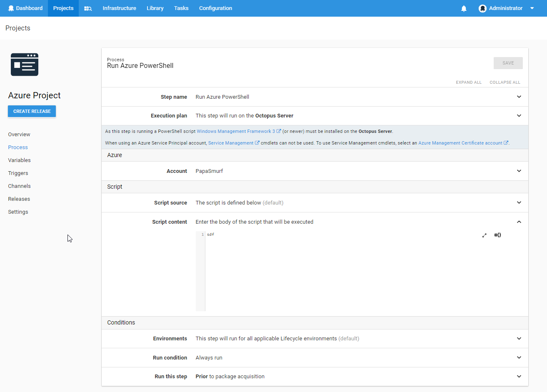The width and height of the screenshot is (547, 392).
Task: Click the project search icon in navbar
Action: click(88, 8)
